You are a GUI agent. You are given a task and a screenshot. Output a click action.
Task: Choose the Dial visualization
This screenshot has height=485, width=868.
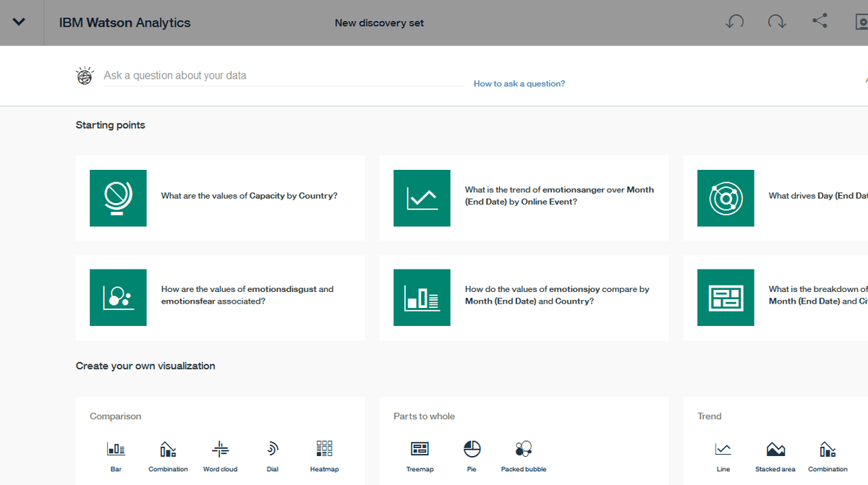tap(272, 449)
